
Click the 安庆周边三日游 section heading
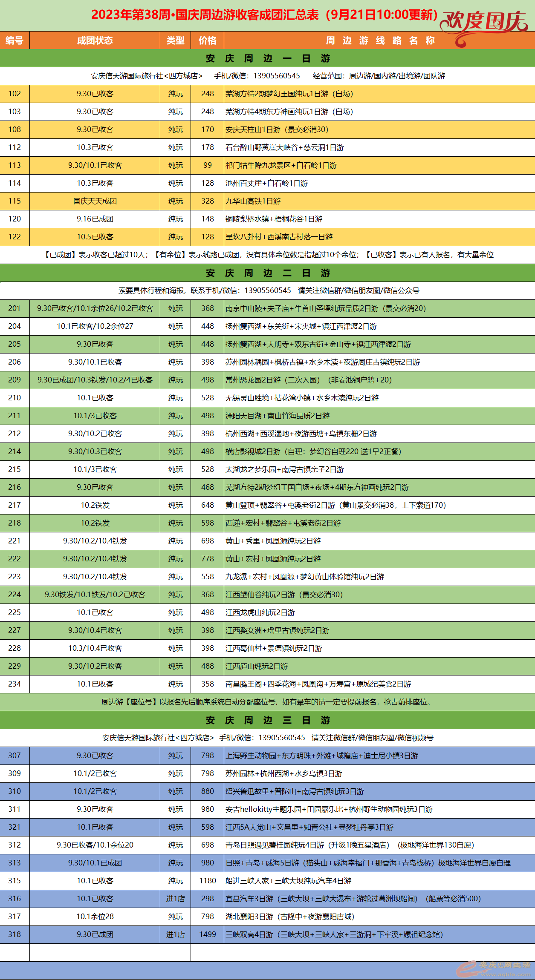[x=267, y=720]
